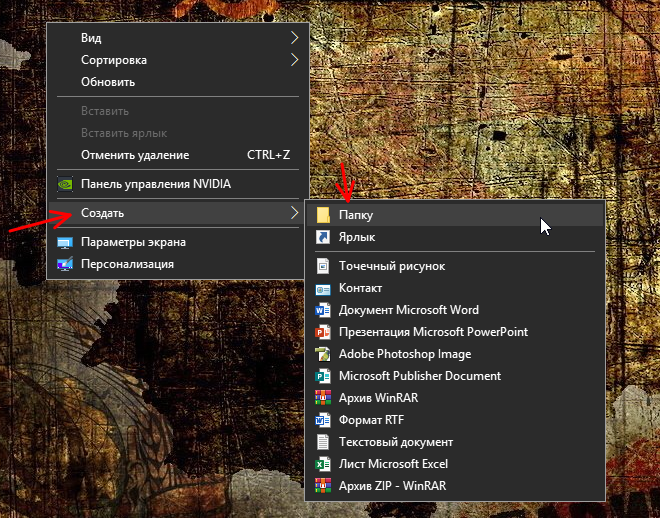The image size is (660, 518).
Task: Open Панель управления NVIDIA
Action: 178,184
